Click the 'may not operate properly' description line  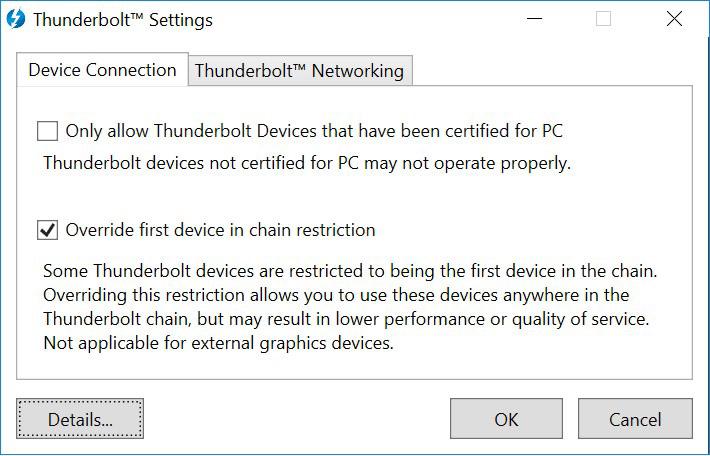[x=307, y=163]
